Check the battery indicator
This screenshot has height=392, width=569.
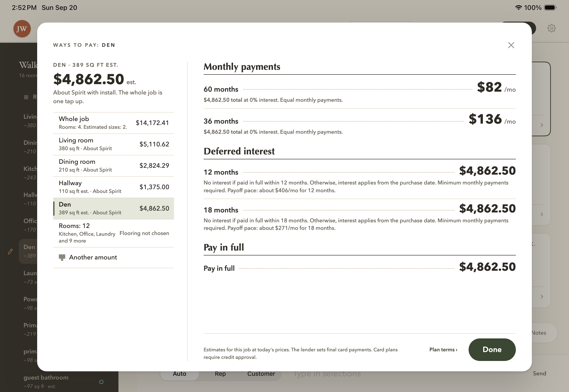[550, 7]
